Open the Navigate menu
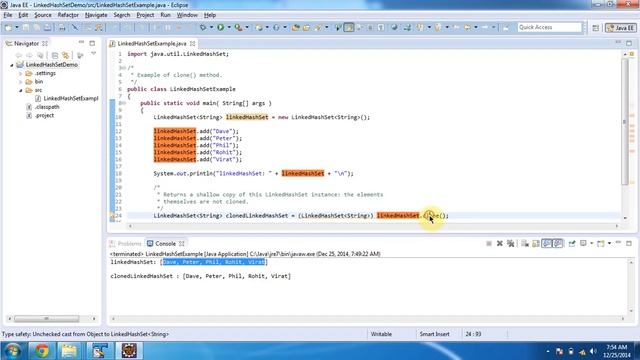 96,15
